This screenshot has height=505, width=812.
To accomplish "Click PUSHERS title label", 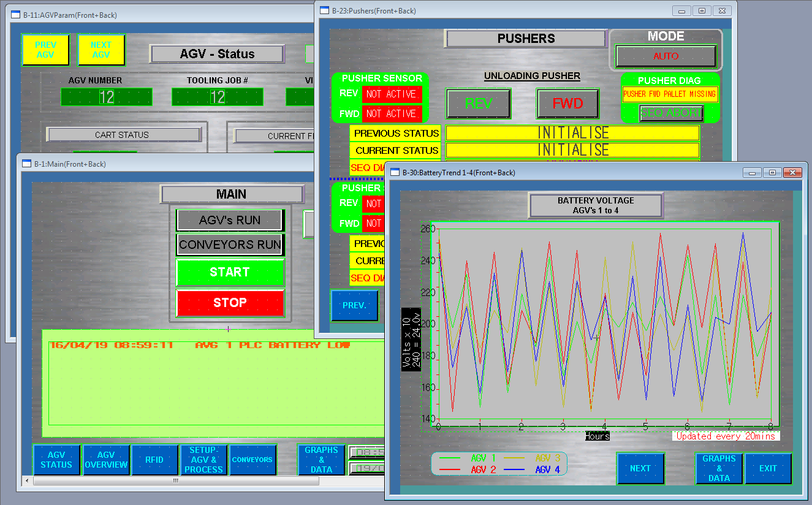I will point(526,39).
